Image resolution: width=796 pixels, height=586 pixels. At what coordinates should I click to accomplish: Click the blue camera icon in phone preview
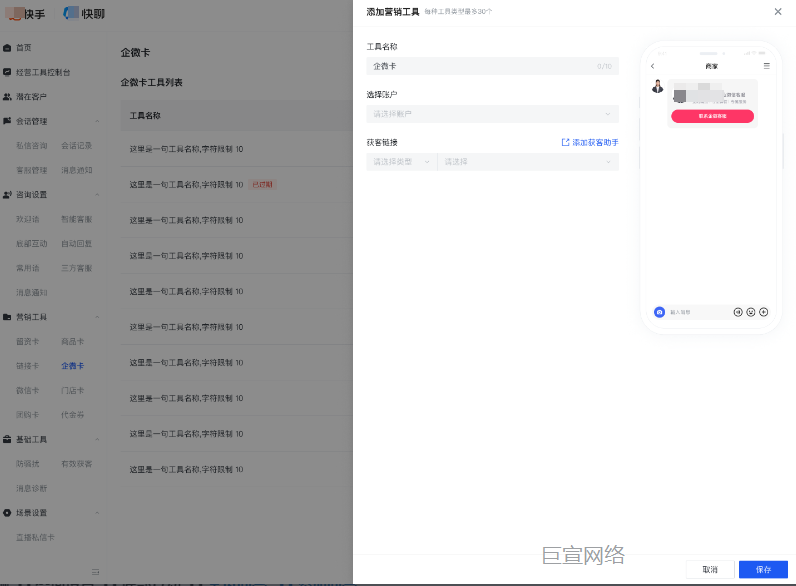click(x=659, y=312)
